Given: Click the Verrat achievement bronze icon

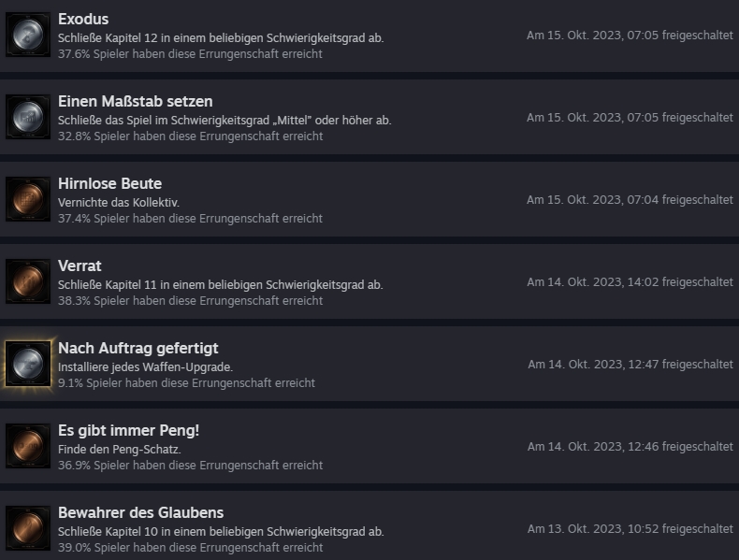Looking at the screenshot, I should pyautogui.click(x=28, y=281).
